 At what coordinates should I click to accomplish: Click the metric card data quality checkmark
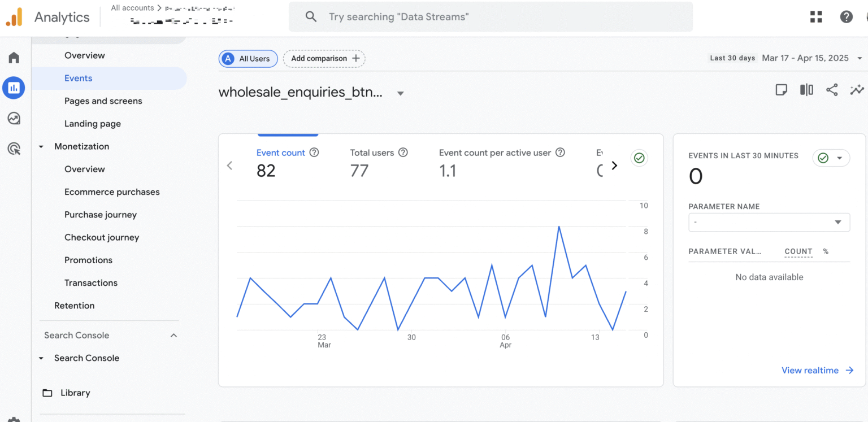(x=639, y=158)
